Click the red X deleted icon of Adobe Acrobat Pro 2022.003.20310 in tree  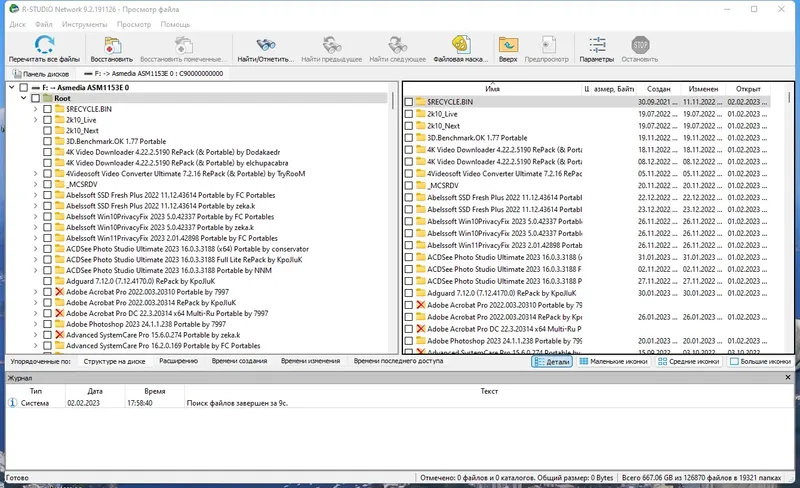click(x=60, y=292)
